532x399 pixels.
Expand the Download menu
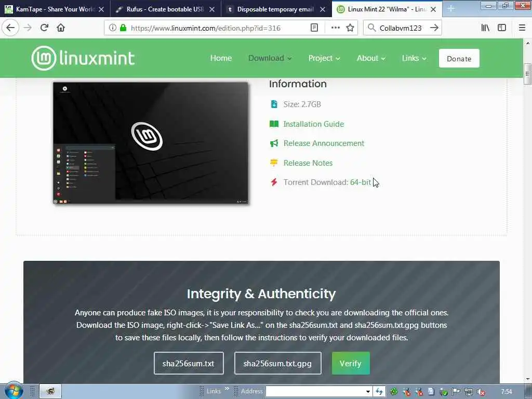click(x=270, y=58)
